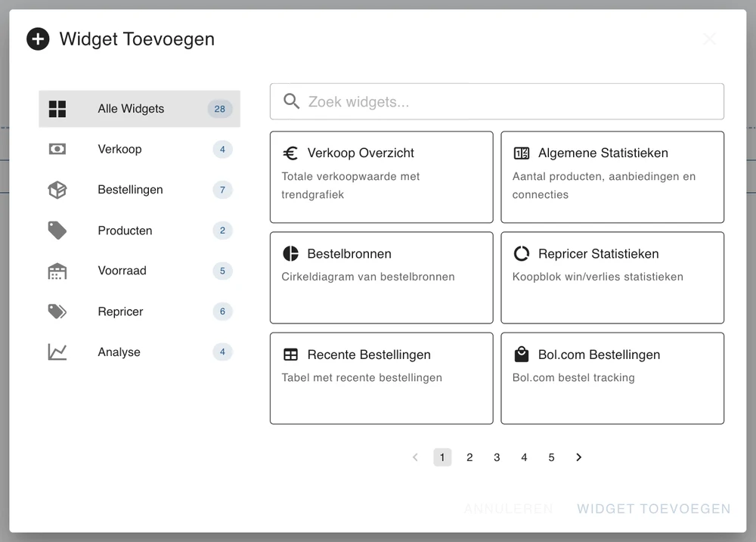This screenshot has height=542, width=756.
Task: Click the table icon on Recente Bestellingen
Action: pos(291,355)
